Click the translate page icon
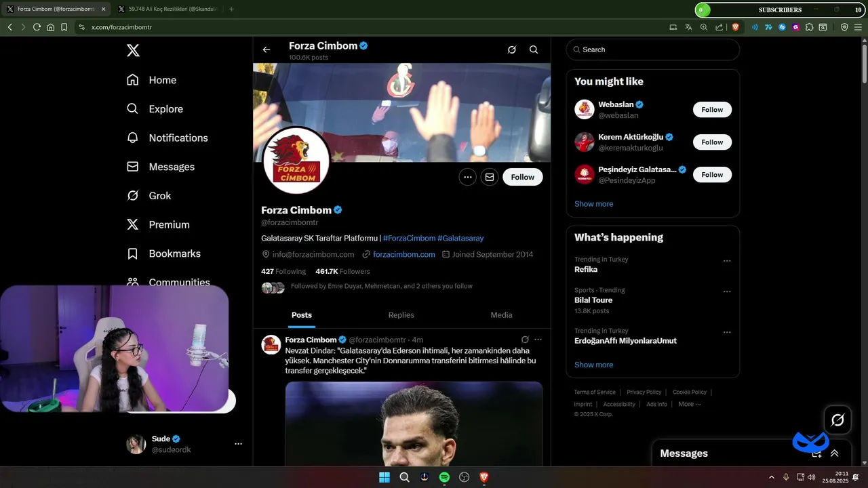The height and width of the screenshot is (488, 868). 688,27
